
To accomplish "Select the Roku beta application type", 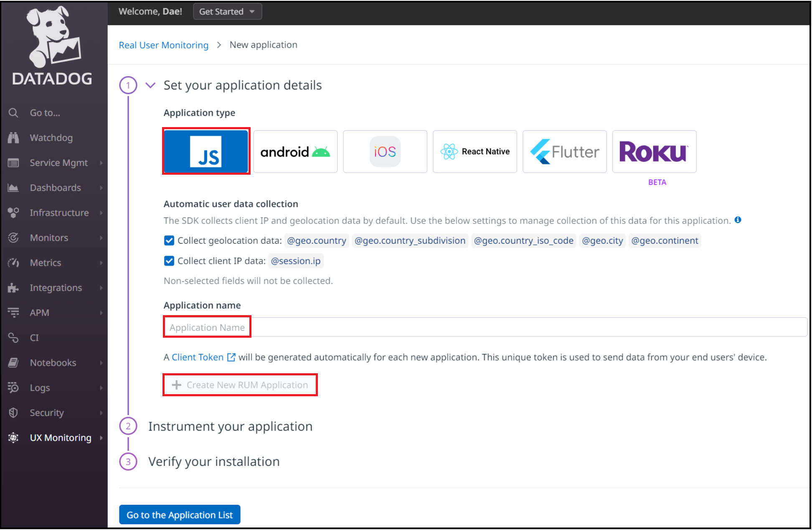I will [654, 151].
